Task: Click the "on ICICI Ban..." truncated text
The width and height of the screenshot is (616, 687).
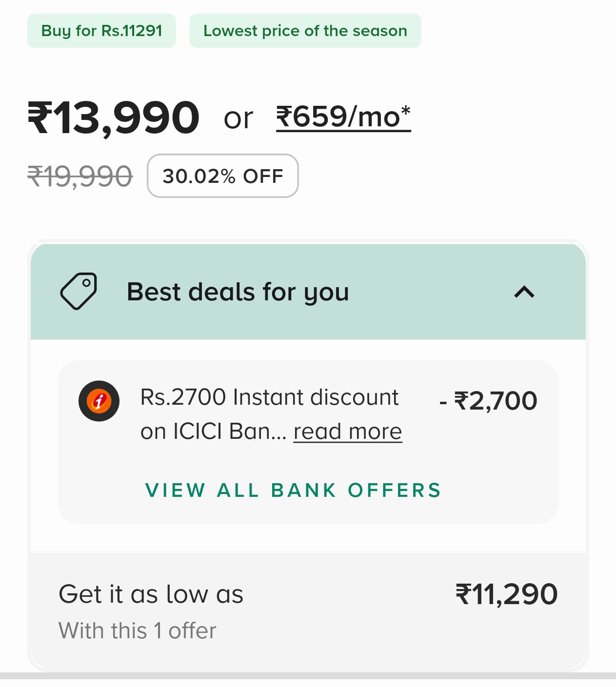Action: tap(213, 432)
